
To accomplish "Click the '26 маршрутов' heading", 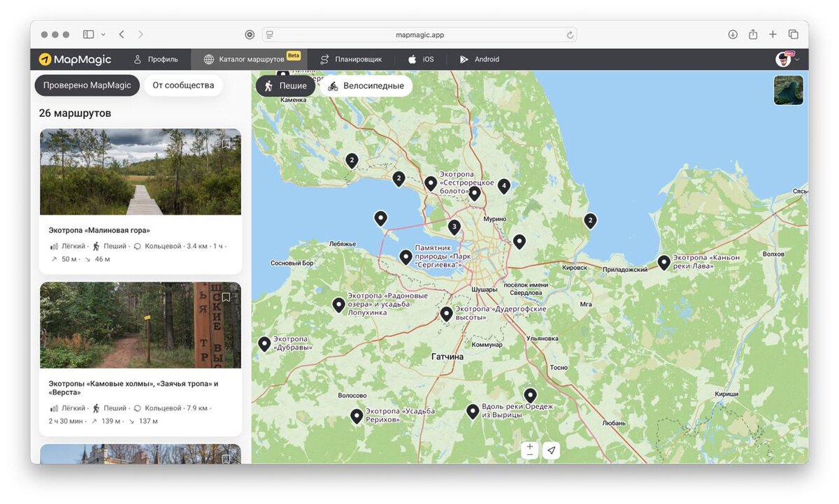I will 75,113.
